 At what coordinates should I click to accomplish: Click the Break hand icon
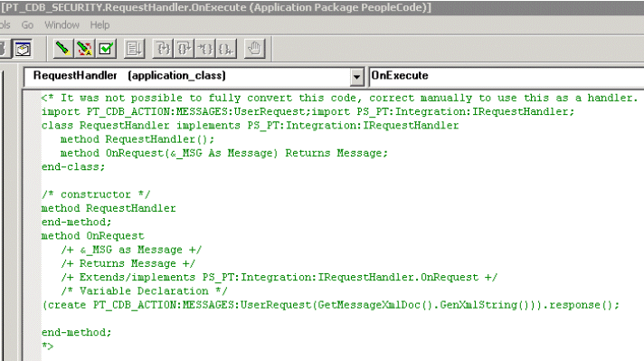(x=255, y=49)
